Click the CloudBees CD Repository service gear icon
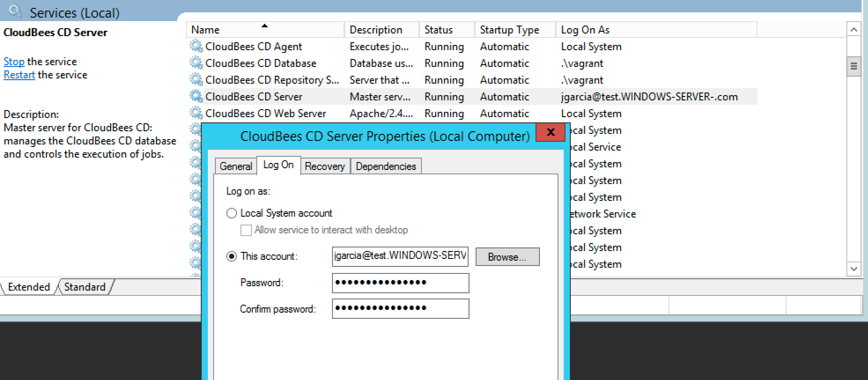The width and height of the screenshot is (868, 380). (x=196, y=80)
